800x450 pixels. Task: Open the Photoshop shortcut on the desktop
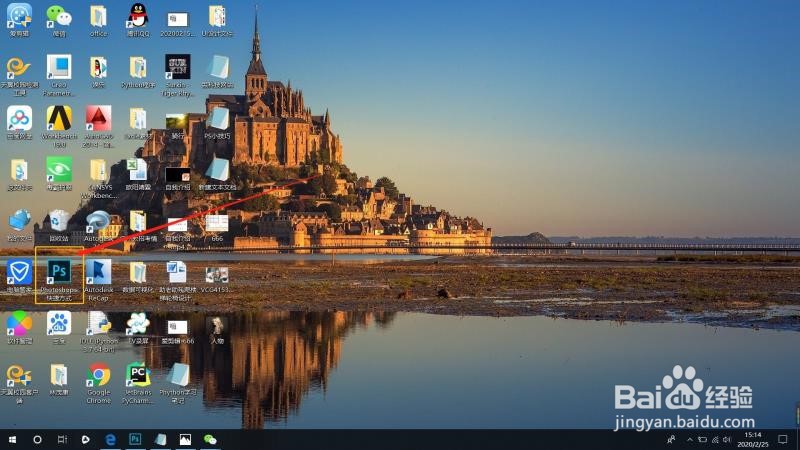(x=59, y=278)
